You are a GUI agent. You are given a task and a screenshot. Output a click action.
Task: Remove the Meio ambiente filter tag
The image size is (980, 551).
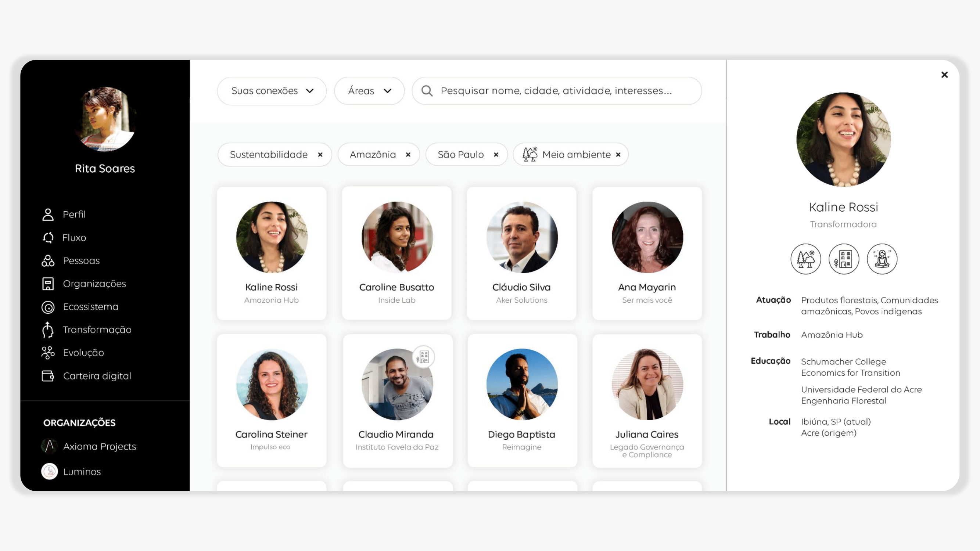tap(618, 155)
